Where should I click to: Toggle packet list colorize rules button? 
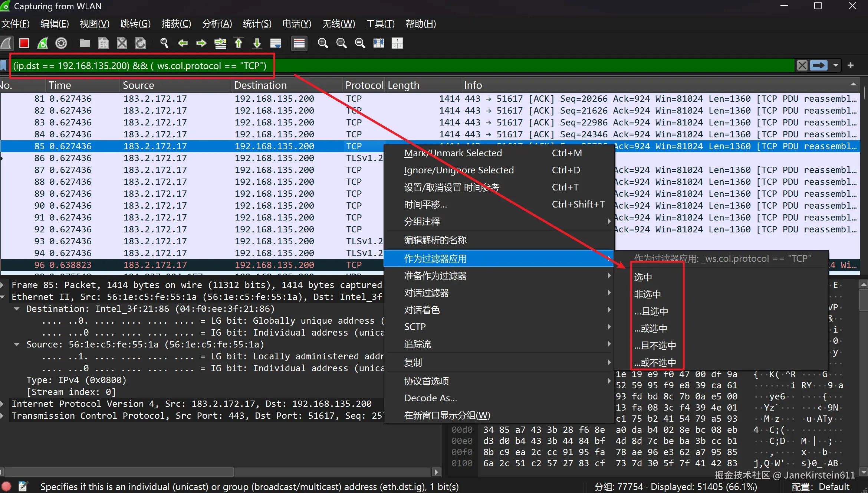point(299,43)
